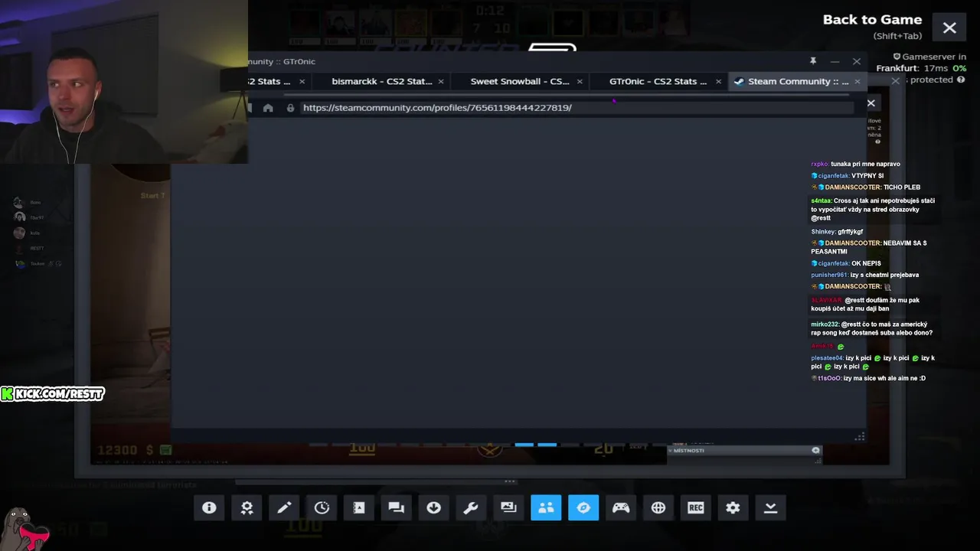Close the Steam Community tab

[x=857, y=81]
